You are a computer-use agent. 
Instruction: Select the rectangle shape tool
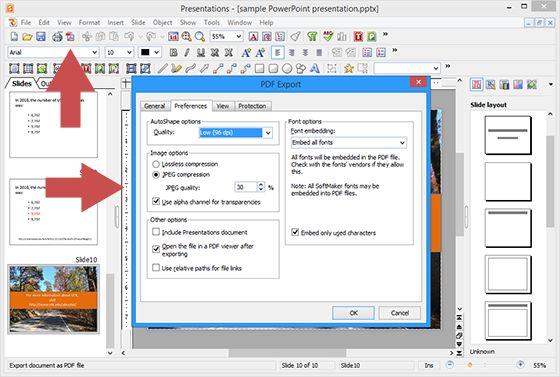click(260, 68)
